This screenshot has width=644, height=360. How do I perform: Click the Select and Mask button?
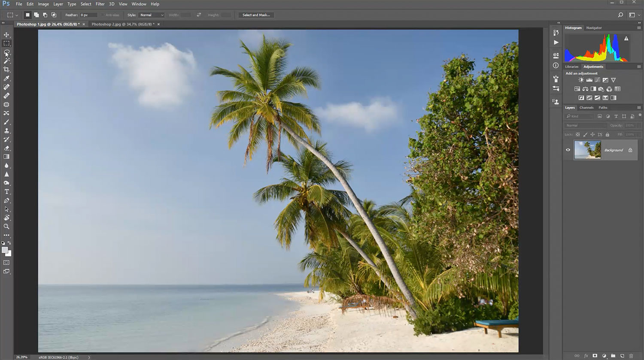(256, 15)
